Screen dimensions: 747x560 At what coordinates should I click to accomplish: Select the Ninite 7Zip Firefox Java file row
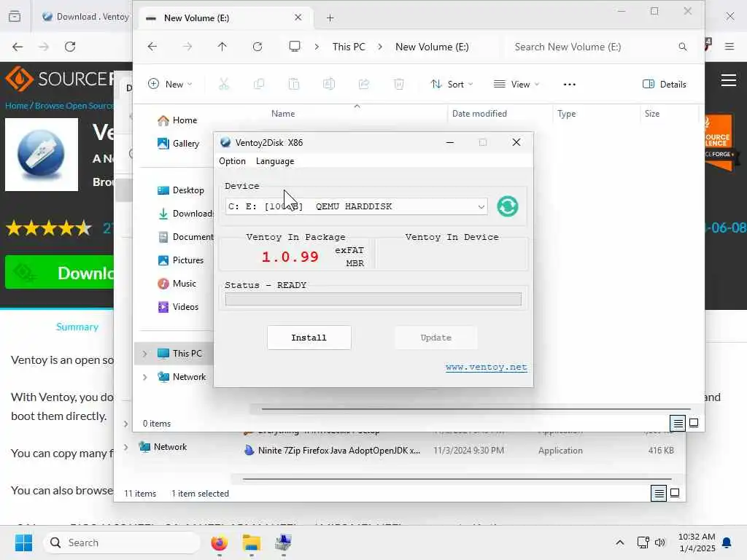(x=457, y=451)
